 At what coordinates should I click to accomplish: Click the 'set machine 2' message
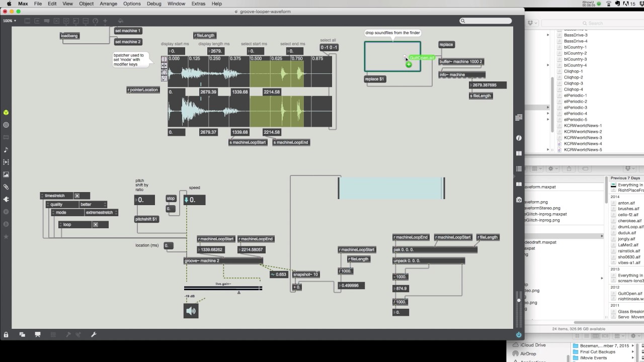point(128,42)
